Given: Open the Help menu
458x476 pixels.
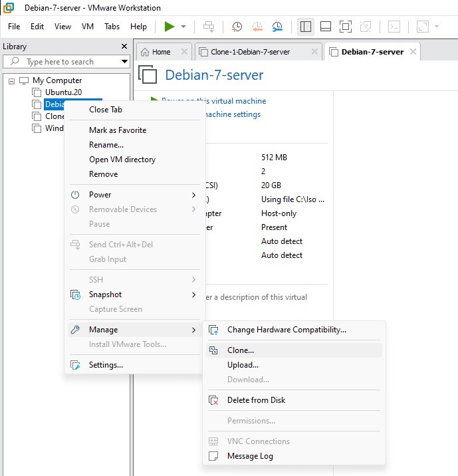Looking at the screenshot, I should point(138,27).
